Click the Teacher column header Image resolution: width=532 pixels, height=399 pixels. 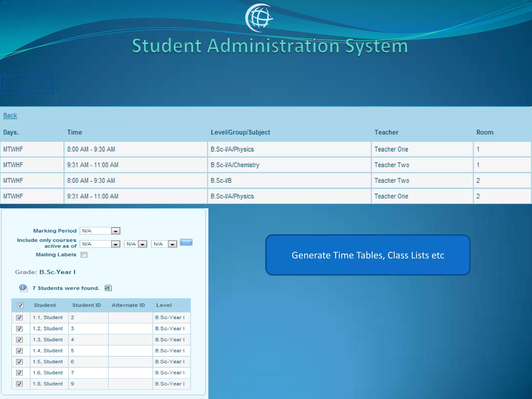click(386, 132)
